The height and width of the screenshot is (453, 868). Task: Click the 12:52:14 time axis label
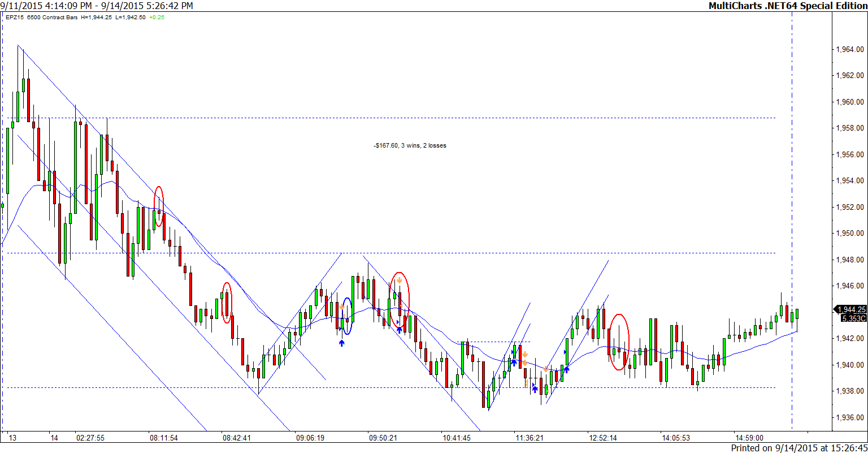coord(603,438)
